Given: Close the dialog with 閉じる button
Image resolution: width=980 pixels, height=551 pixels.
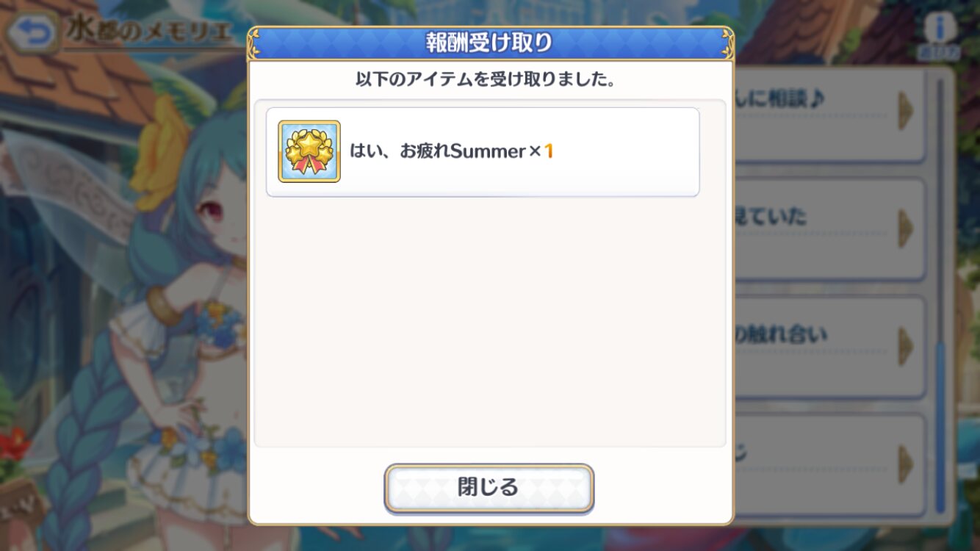Looking at the screenshot, I should pyautogui.click(x=489, y=488).
